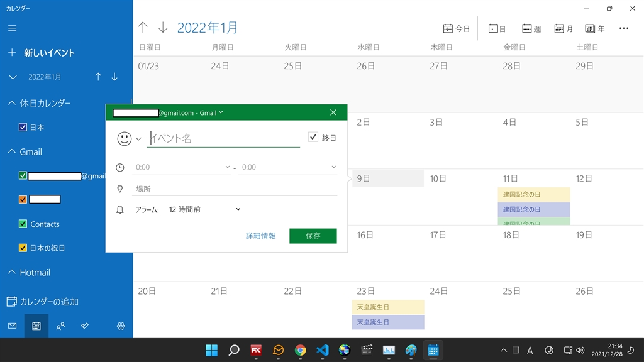
Task: Select the 26日 Wednesday cell
Action: [388, 85]
